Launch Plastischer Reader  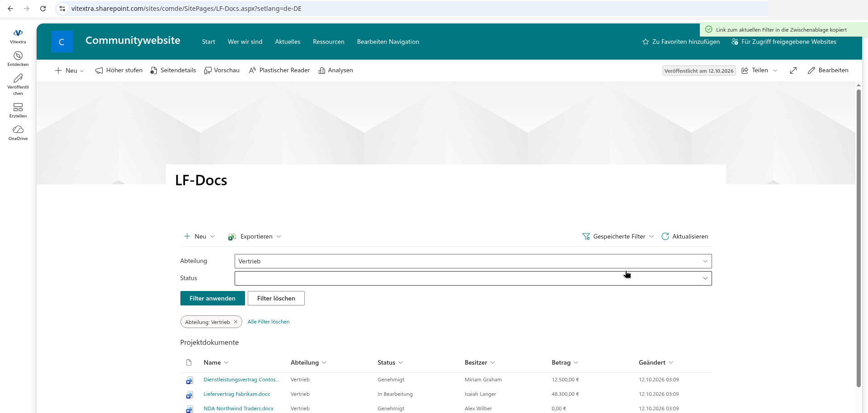(x=279, y=70)
